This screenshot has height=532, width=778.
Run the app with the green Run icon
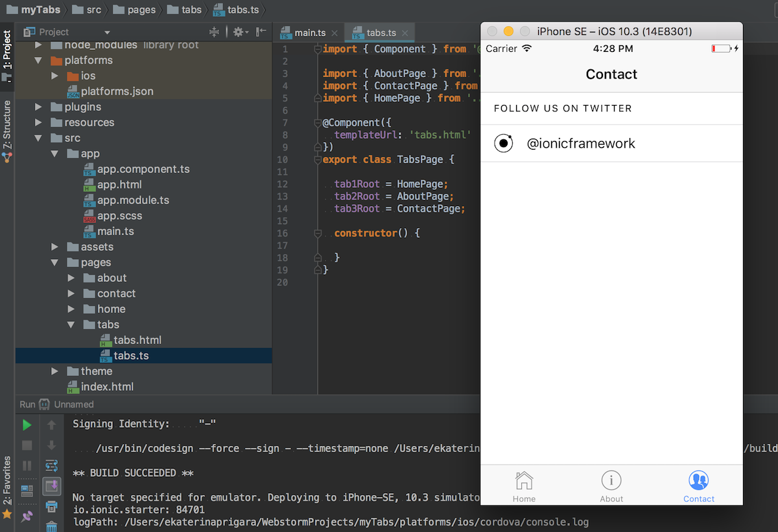click(27, 424)
